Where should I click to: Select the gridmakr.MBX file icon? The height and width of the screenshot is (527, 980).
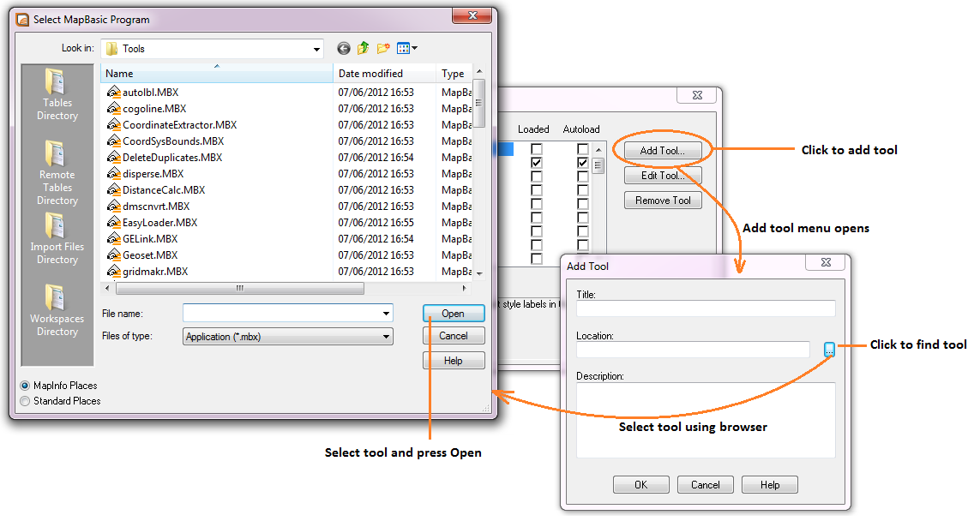pyautogui.click(x=113, y=271)
